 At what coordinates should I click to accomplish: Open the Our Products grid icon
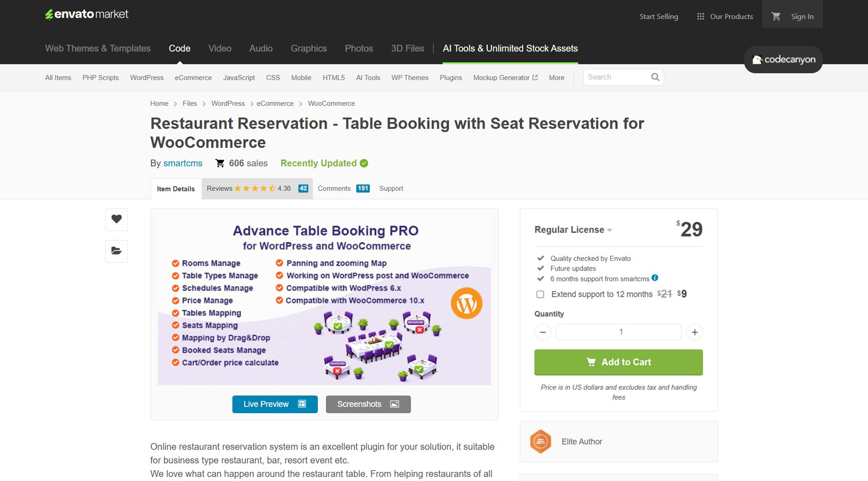click(x=700, y=16)
